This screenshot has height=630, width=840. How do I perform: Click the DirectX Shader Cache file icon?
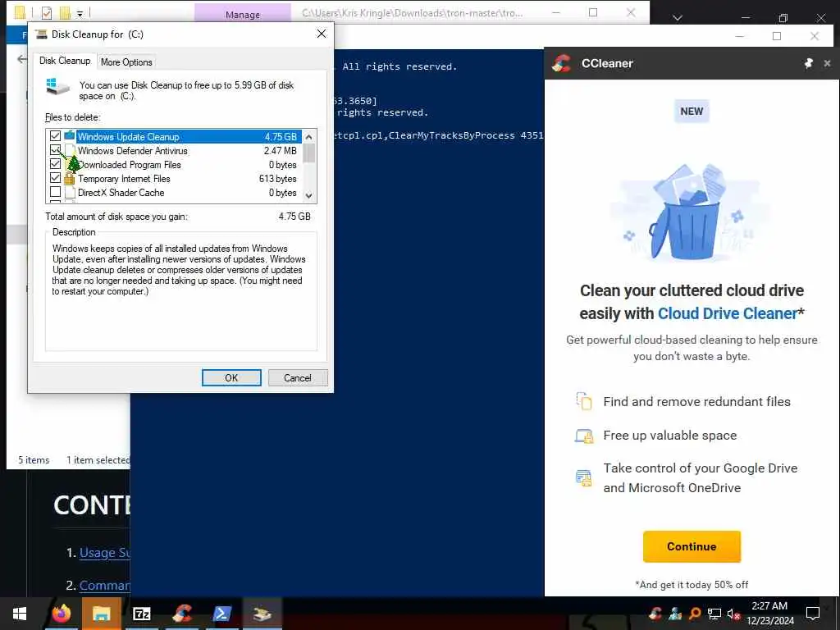70,192
